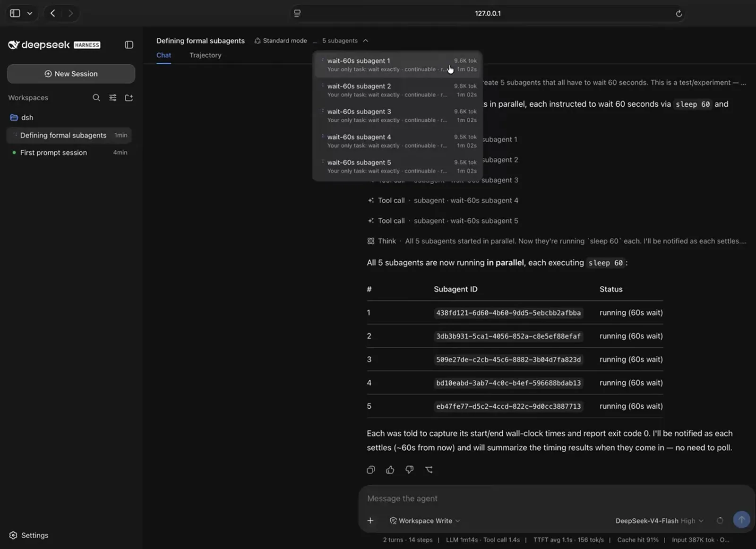Copy the agent response
This screenshot has height=549, width=756.
[371, 470]
